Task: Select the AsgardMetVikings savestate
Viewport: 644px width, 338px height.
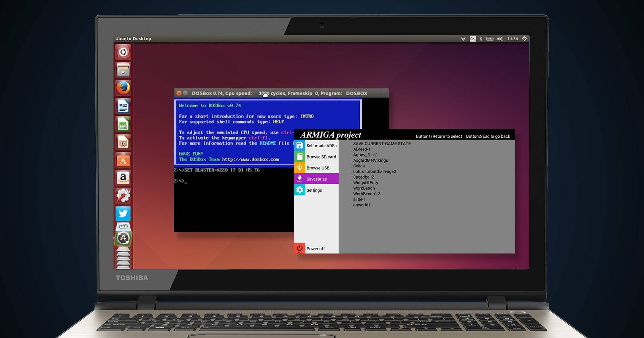Action: pyautogui.click(x=371, y=160)
